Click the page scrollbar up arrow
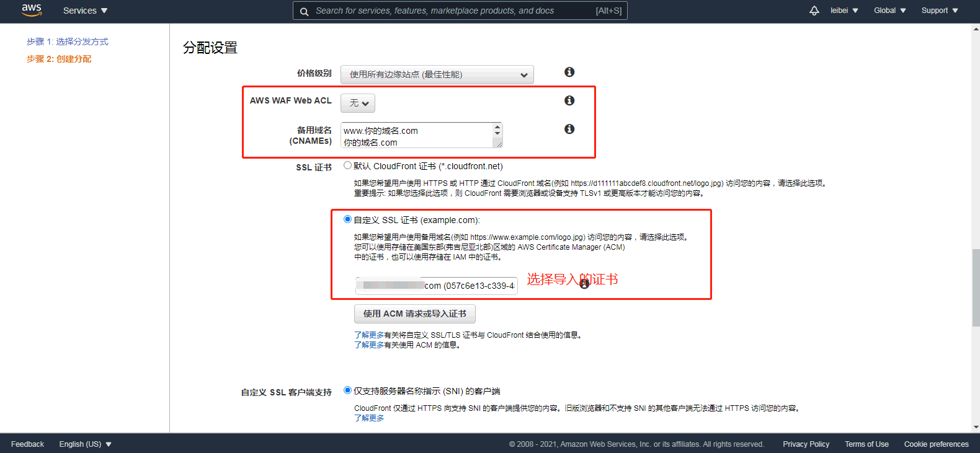This screenshot has height=453, width=980. click(x=976, y=29)
